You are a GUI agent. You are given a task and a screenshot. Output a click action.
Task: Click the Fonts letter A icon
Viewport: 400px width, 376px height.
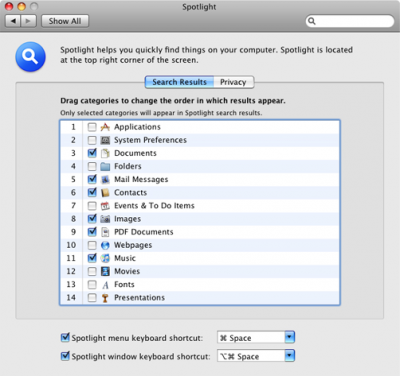(105, 284)
